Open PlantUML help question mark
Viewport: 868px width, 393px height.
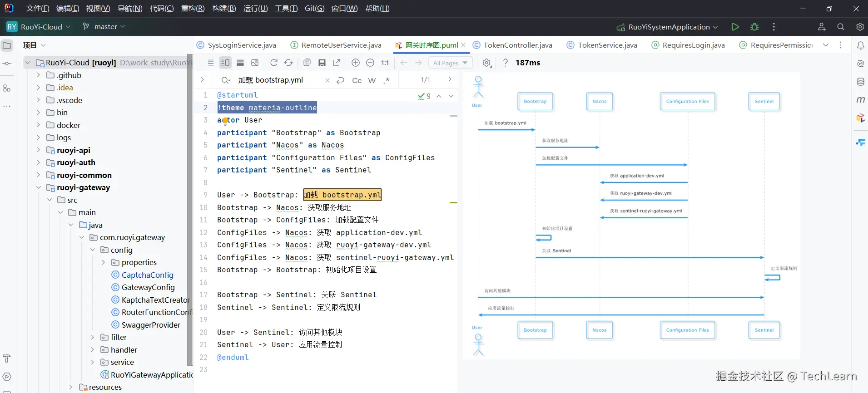click(x=505, y=63)
